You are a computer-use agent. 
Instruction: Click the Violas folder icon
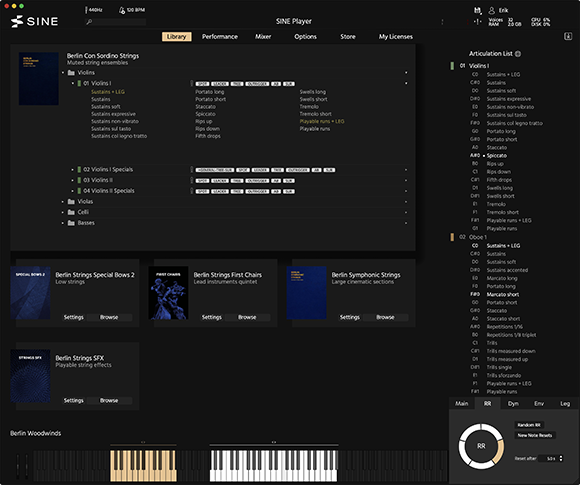71,202
